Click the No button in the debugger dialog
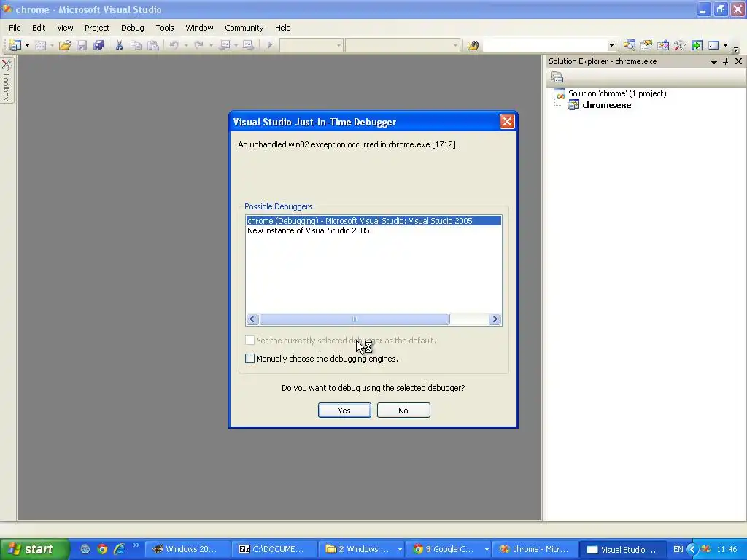 403,411
